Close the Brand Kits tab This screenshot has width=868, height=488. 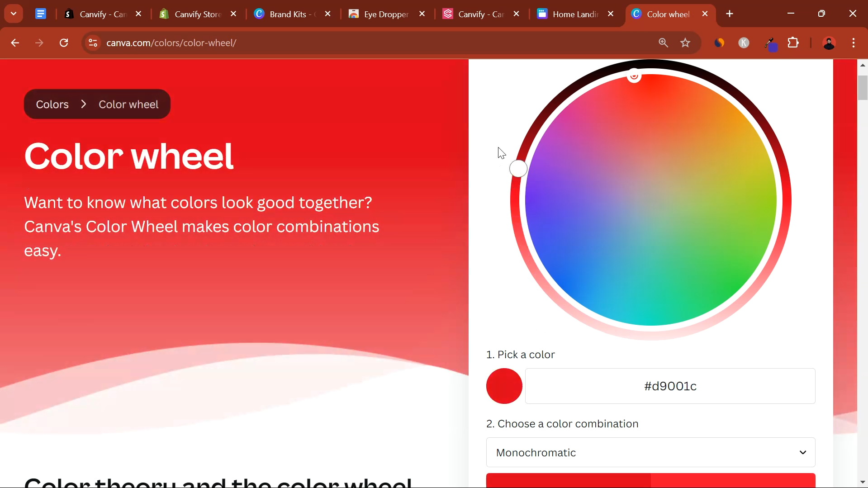tap(328, 14)
